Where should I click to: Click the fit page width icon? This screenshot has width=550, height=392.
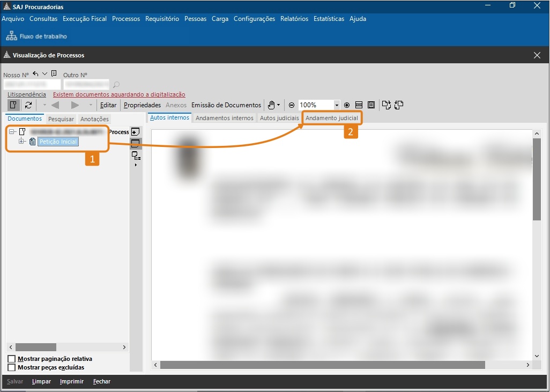point(359,105)
